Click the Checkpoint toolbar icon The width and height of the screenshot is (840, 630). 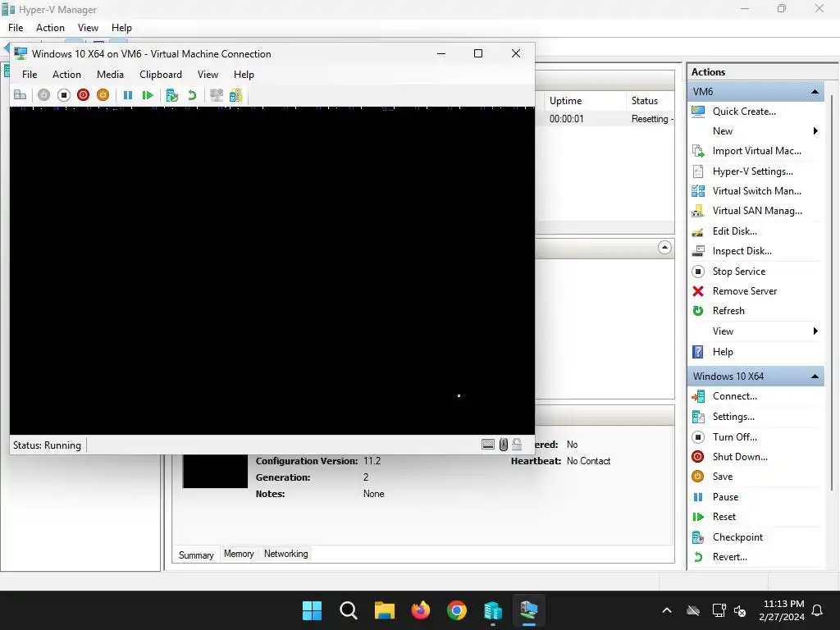coord(172,95)
